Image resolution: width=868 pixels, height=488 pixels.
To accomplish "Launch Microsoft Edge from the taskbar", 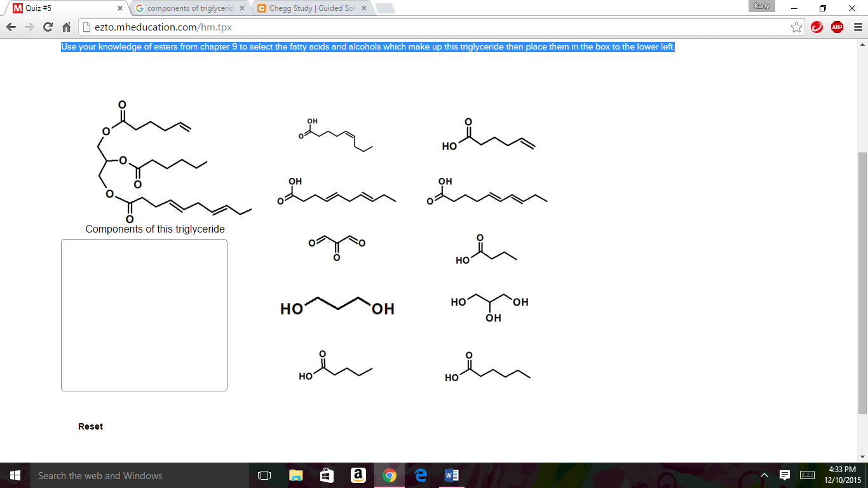I will (x=421, y=475).
